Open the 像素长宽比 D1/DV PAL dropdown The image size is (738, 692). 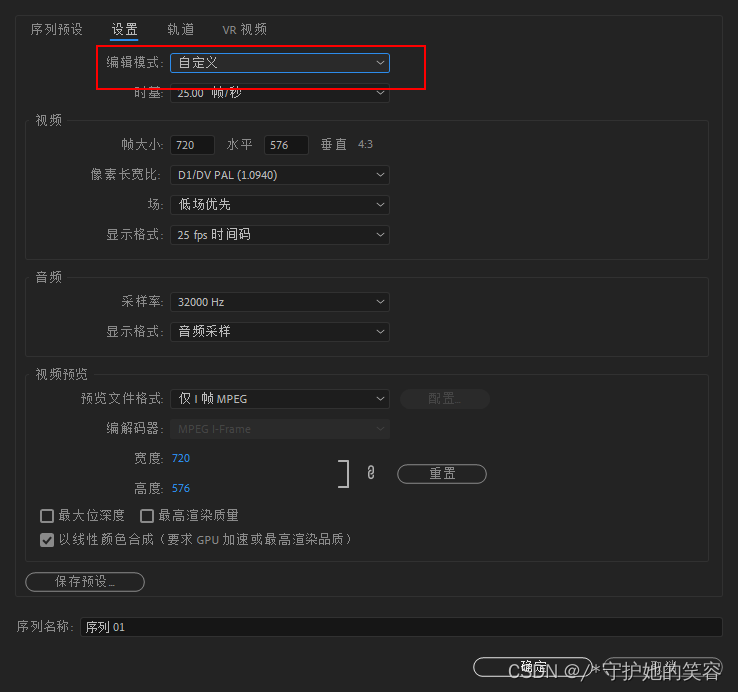[280, 175]
